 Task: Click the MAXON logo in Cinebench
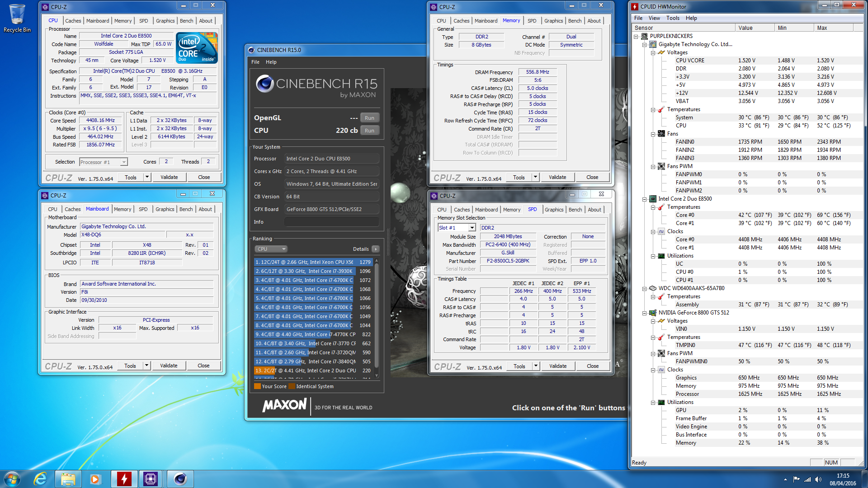coord(285,405)
